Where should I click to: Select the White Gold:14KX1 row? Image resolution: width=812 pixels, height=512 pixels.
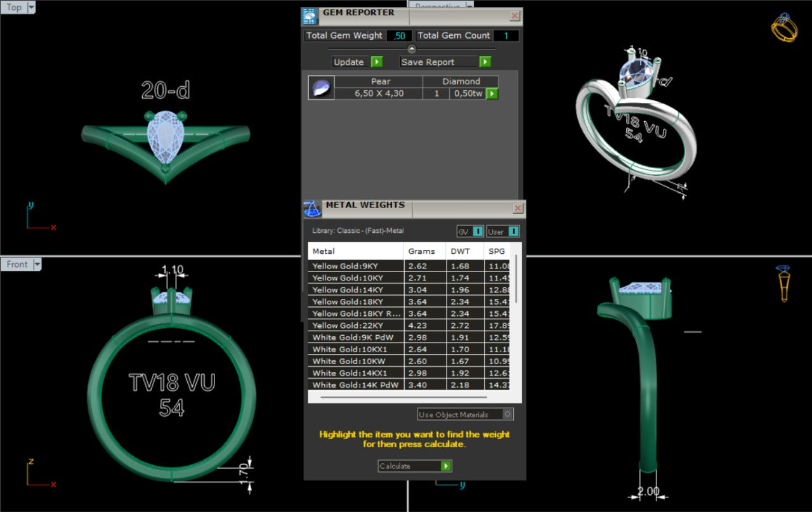[x=410, y=372]
